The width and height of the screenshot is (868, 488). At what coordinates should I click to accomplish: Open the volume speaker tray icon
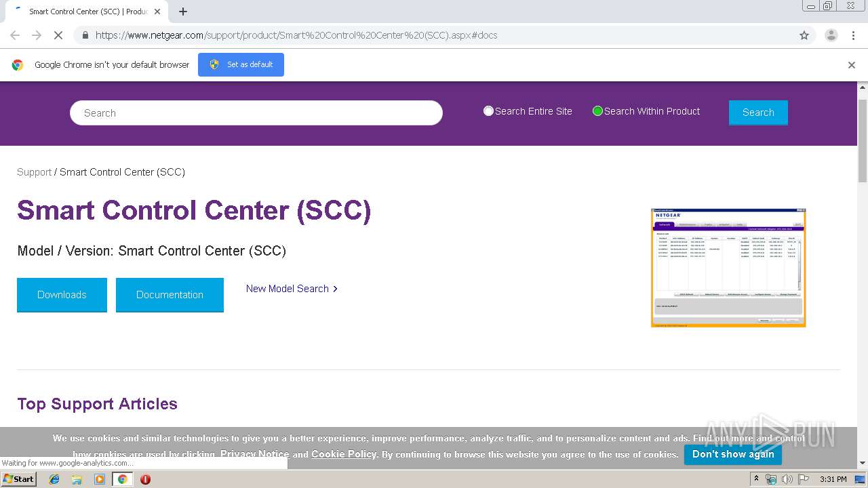[787, 479]
